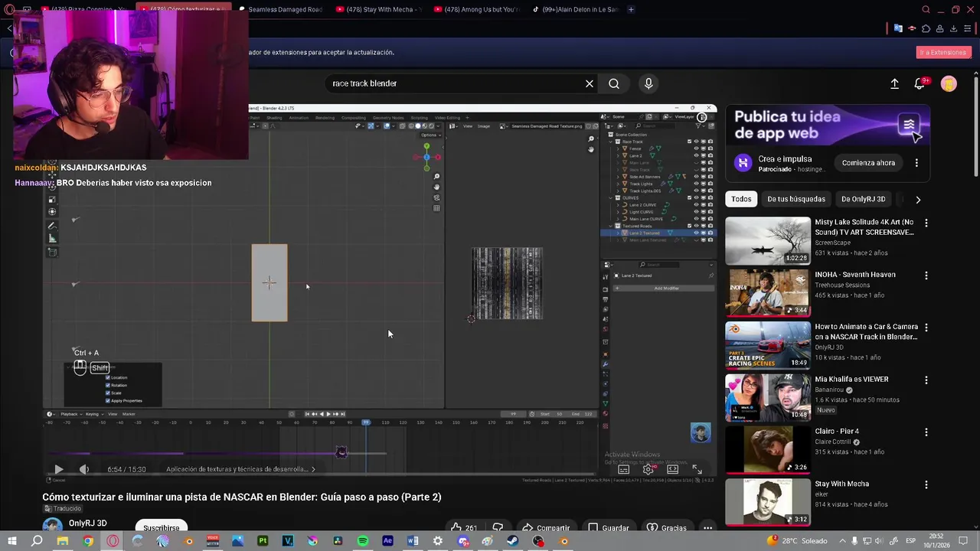Screen dimensions: 980x551
Task: Click the Guardar save button
Action: click(x=609, y=527)
